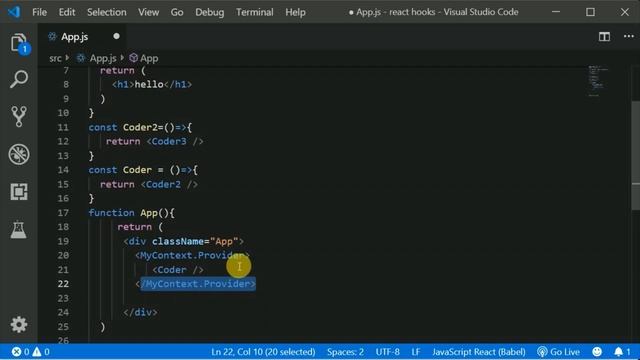Open the Edit menu
The image size is (640, 360).
pyautogui.click(x=67, y=12)
